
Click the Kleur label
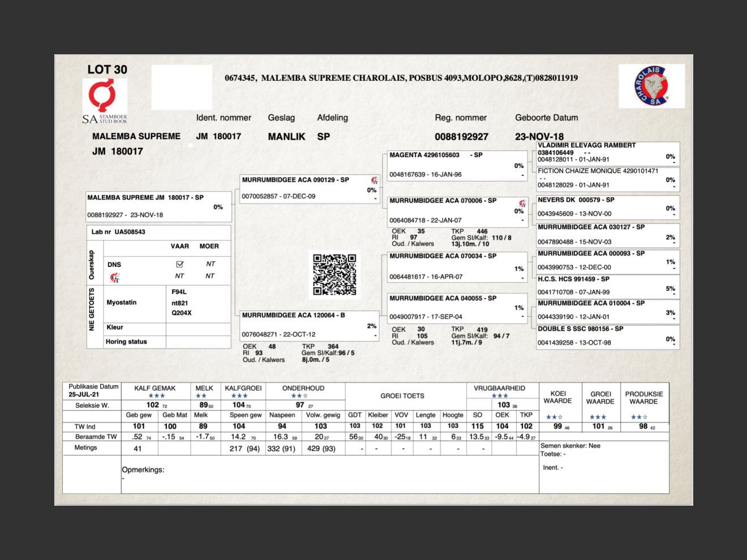coord(115,328)
